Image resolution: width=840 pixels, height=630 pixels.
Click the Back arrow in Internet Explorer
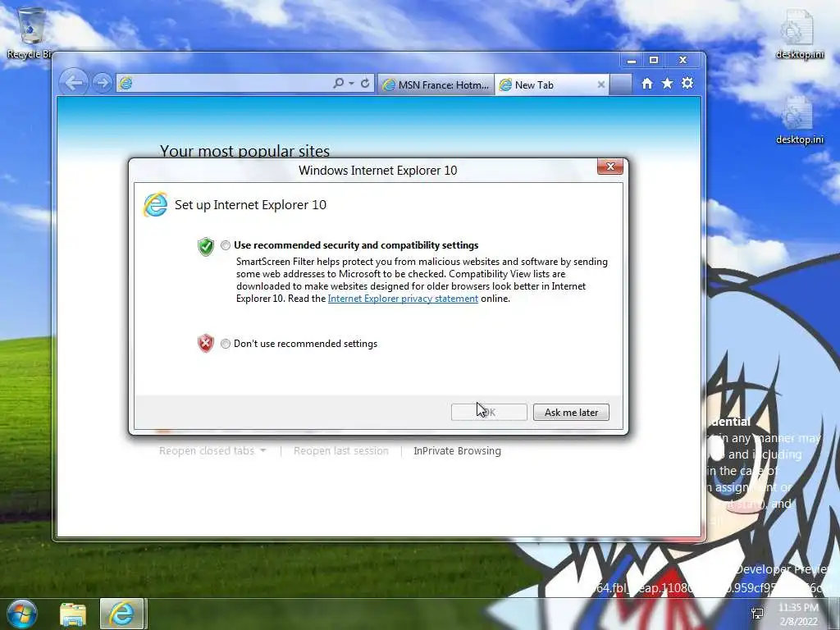73,83
